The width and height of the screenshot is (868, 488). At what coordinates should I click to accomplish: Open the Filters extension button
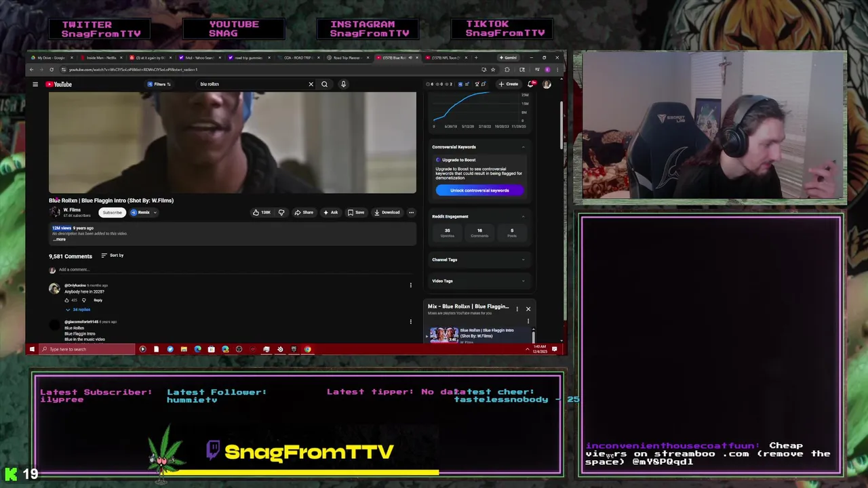[159, 84]
